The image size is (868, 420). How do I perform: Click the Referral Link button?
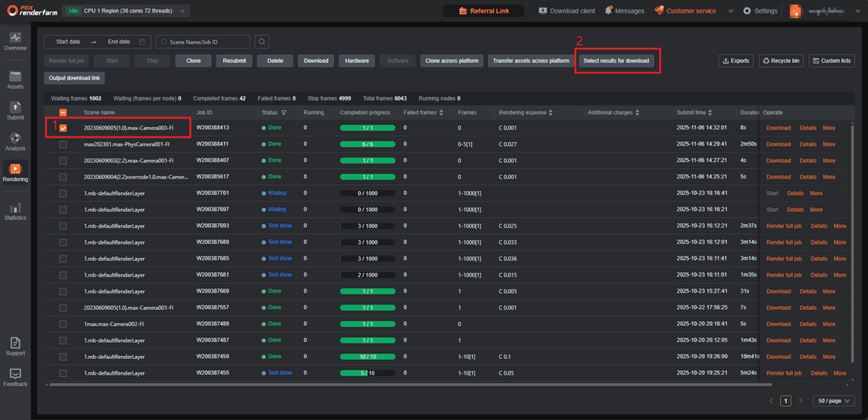click(483, 11)
